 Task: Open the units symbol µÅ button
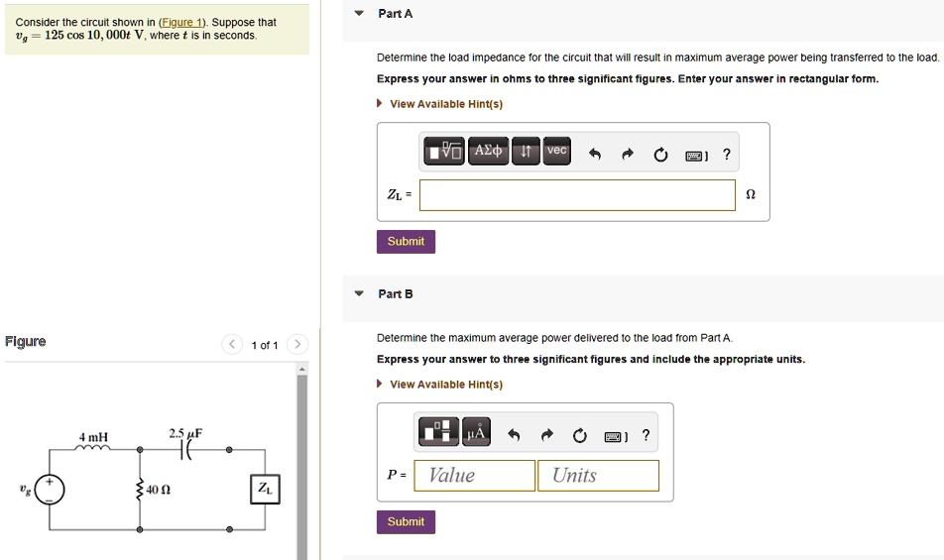point(476,431)
